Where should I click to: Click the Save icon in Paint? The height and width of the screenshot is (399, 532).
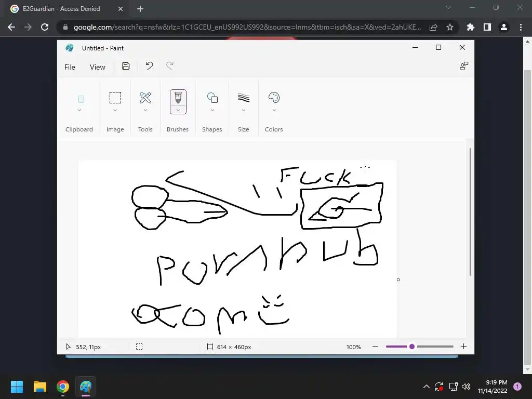(x=126, y=66)
